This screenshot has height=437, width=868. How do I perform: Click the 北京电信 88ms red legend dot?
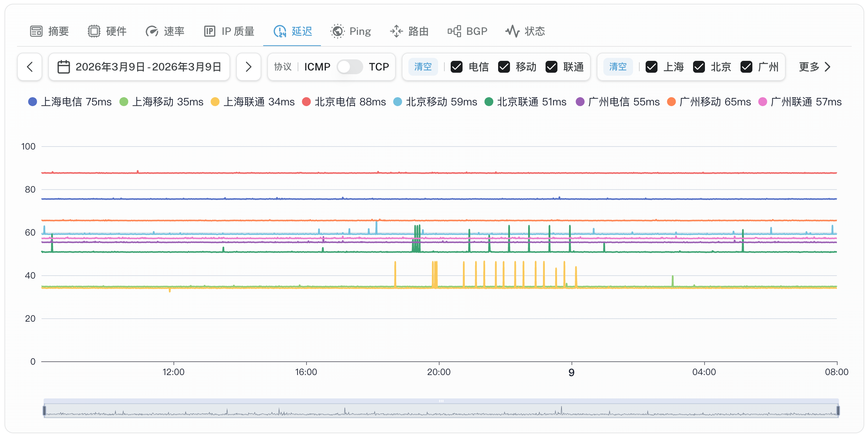pyautogui.click(x=306, y=102)
